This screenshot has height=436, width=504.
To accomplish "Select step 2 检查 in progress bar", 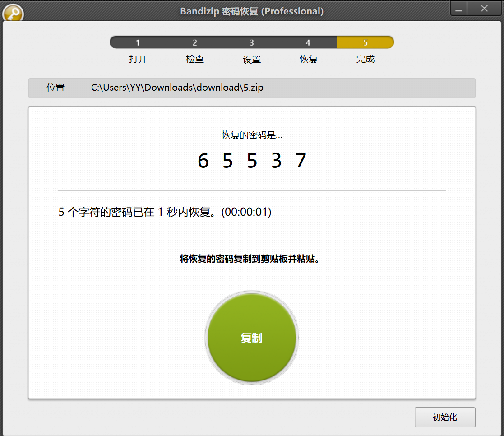I will click(x=195, y=42).
